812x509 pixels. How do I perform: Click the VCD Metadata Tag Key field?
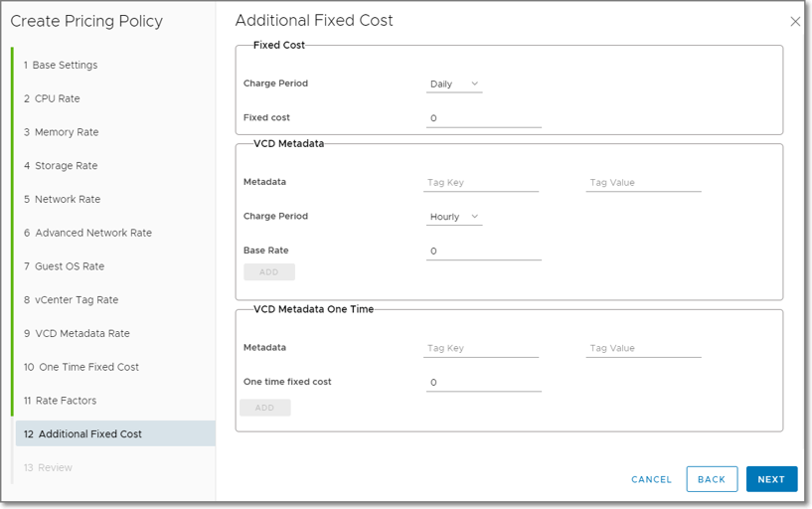coord(481,183)
